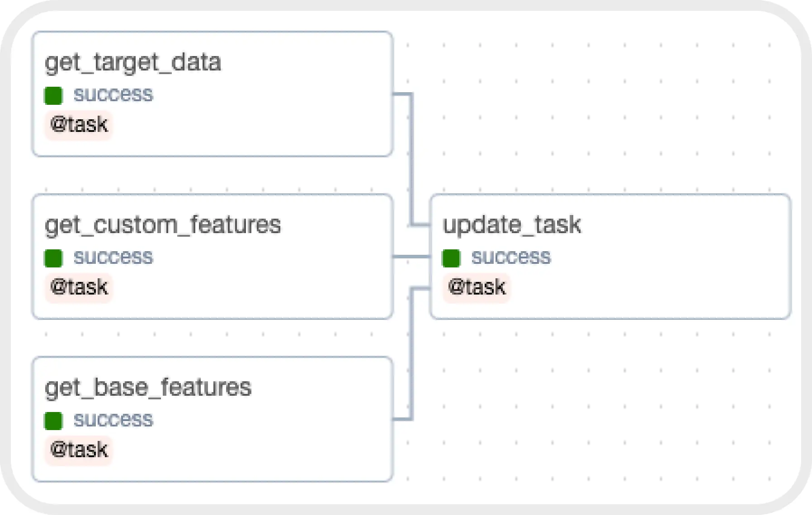The image size is (812, 515).
Task: Click the success label under get_target_data
Action: [113, 94]
